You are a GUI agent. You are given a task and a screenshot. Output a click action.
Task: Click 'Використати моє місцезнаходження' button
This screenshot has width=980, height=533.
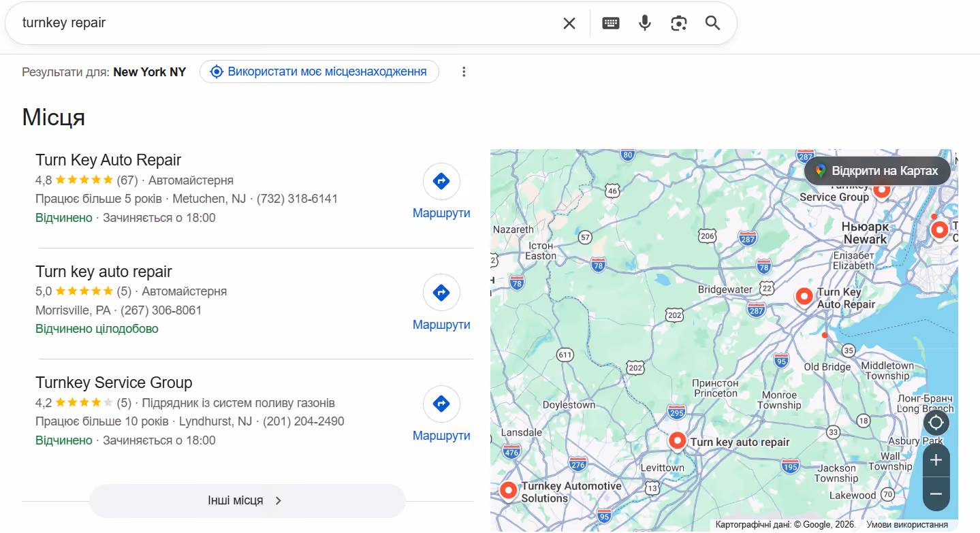point(319,71)
